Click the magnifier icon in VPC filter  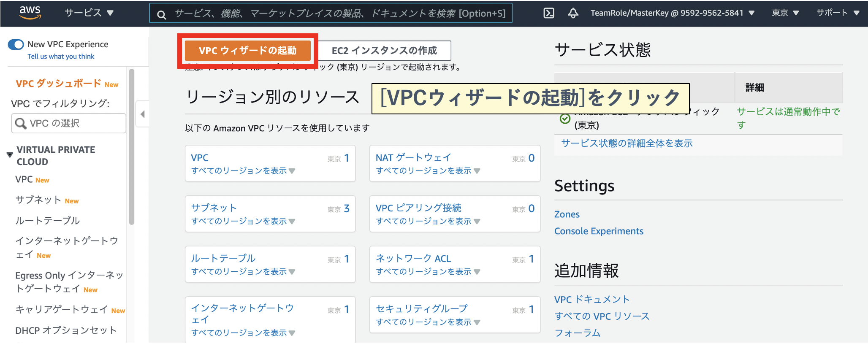click(x=20, y=123)
